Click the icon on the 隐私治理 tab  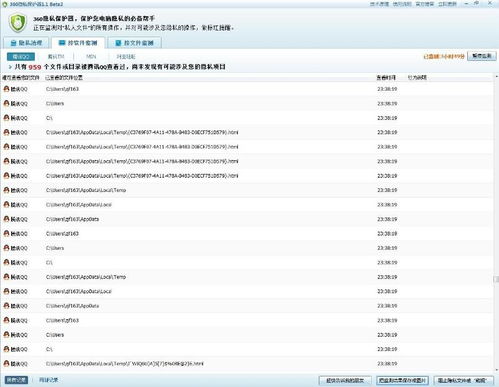pyautogui.click(x=13, y=43)
